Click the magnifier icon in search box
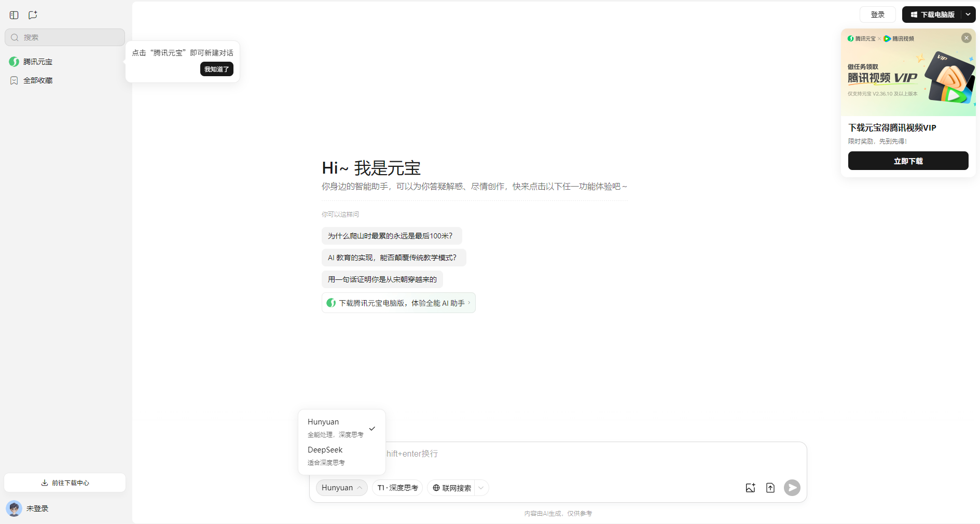The width and height of the screenshot is (980, 524). (x=15, y=37)
